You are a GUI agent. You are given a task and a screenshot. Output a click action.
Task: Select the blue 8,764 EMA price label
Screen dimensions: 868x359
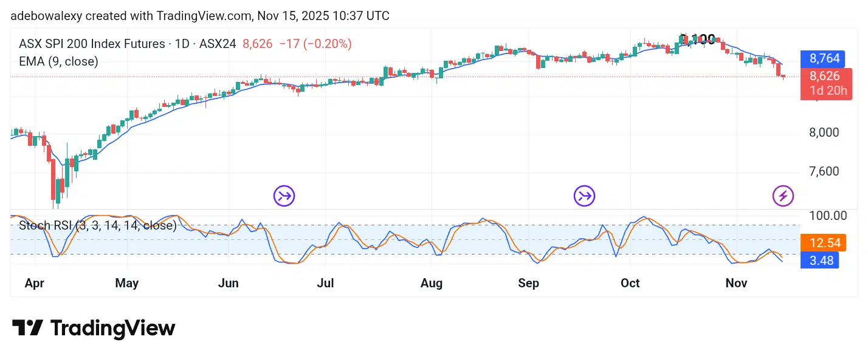[824, 59]
